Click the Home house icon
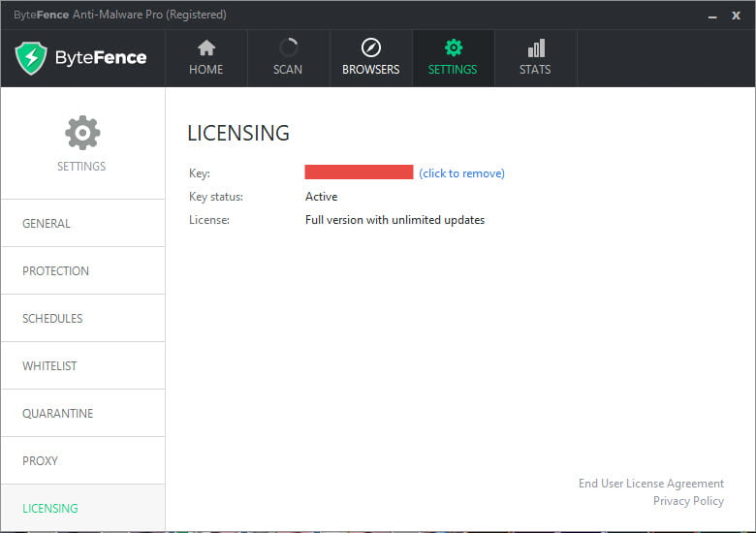Image resolution: width=756 pixels, height=533 pixels. pos(206,47)
